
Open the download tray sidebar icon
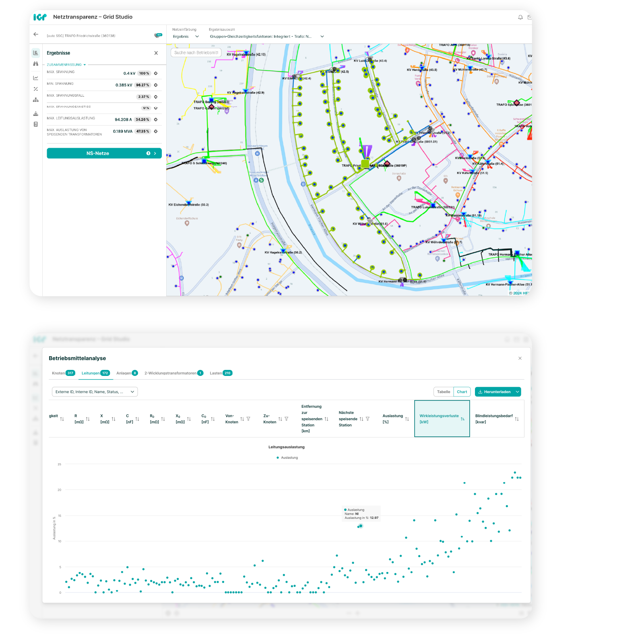(x=36, y=114)
